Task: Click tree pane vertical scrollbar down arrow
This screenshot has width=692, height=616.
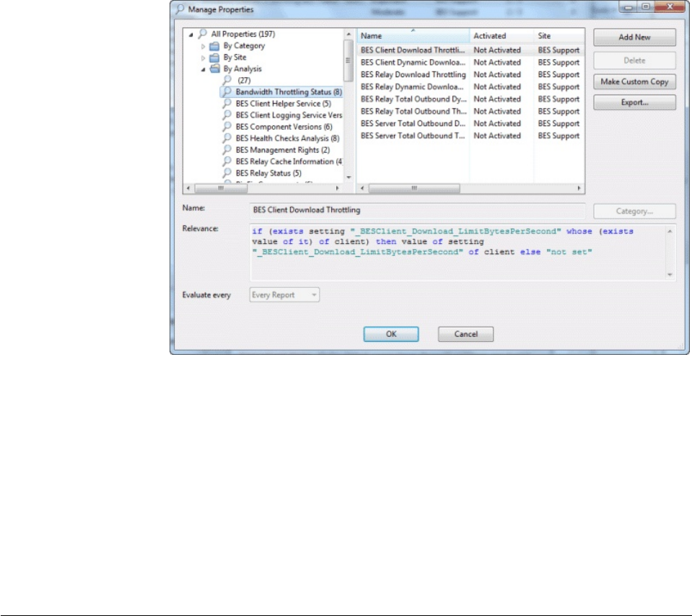Action: 349,177
